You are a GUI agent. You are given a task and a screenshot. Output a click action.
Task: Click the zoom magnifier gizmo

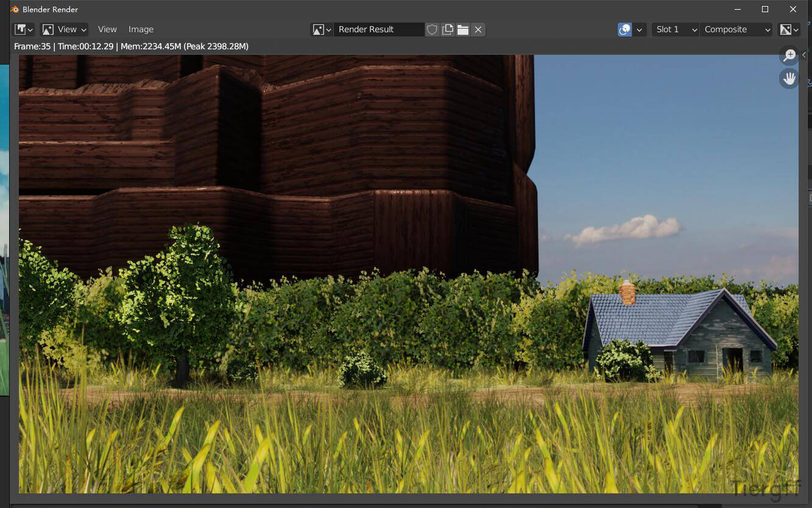(x=789, y=56)
